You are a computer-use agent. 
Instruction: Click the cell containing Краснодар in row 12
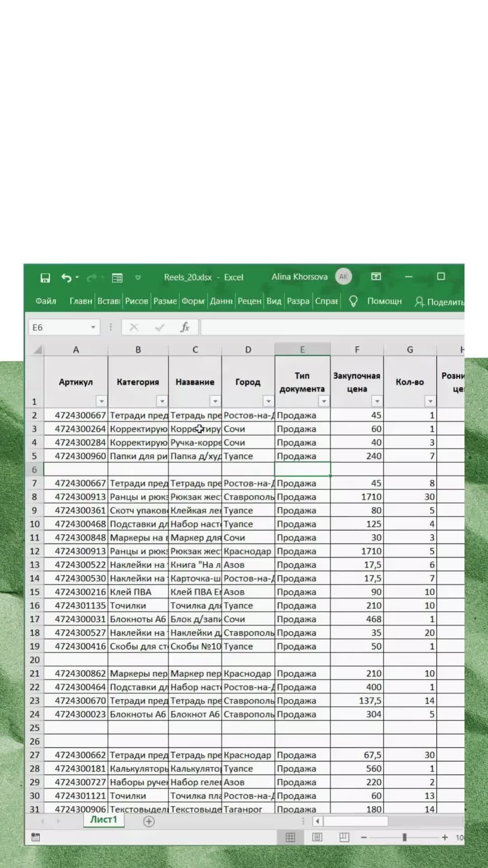248,551
